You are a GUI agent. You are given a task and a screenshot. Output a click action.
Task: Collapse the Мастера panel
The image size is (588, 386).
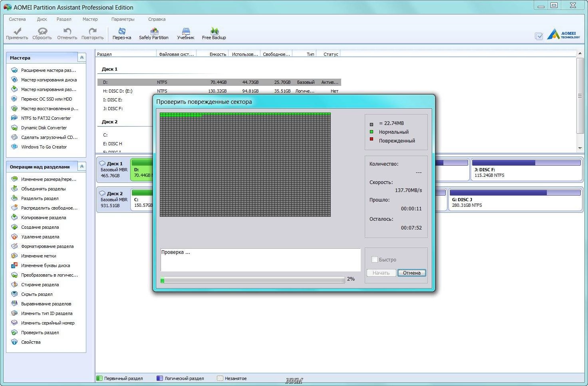[x=81, y=57]
